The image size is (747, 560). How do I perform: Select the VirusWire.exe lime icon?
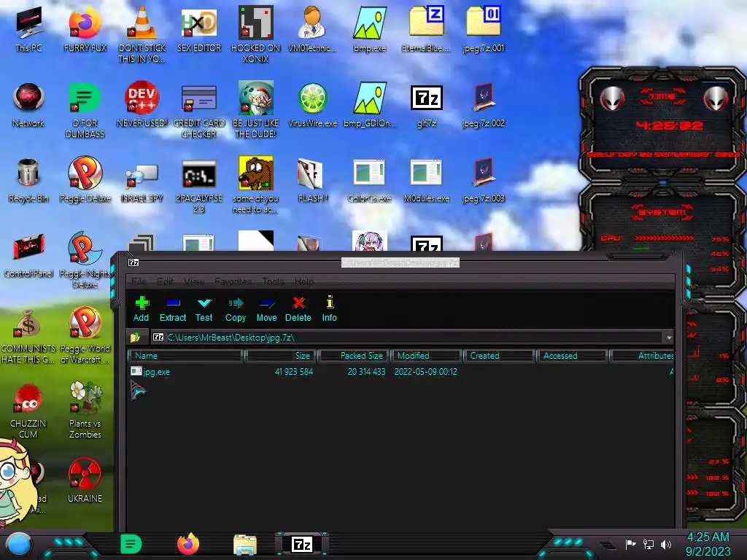[x=312, y=105]
